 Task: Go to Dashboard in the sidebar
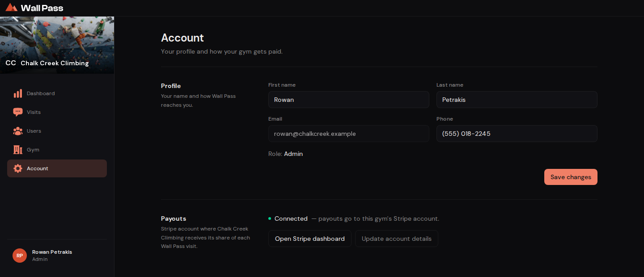click(x=57, y=93)
